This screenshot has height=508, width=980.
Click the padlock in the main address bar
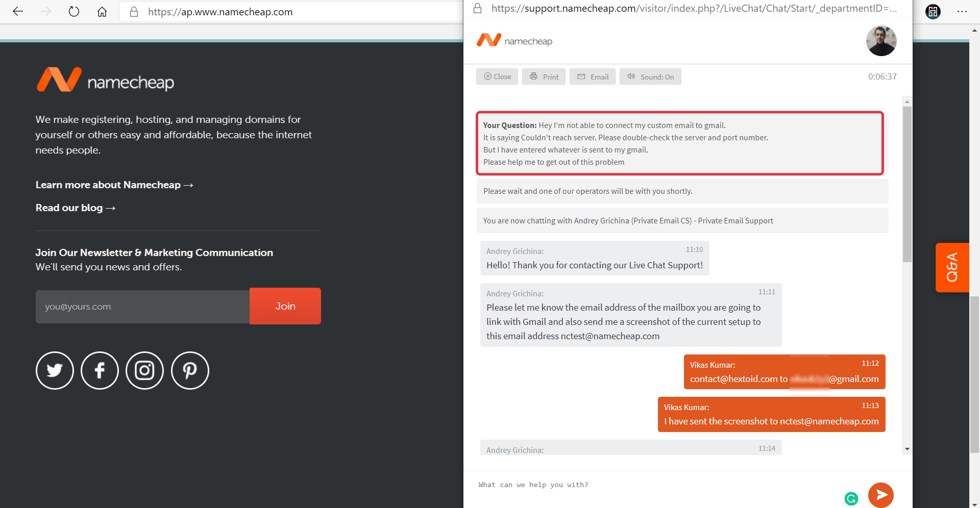click(x=134, y=12)
